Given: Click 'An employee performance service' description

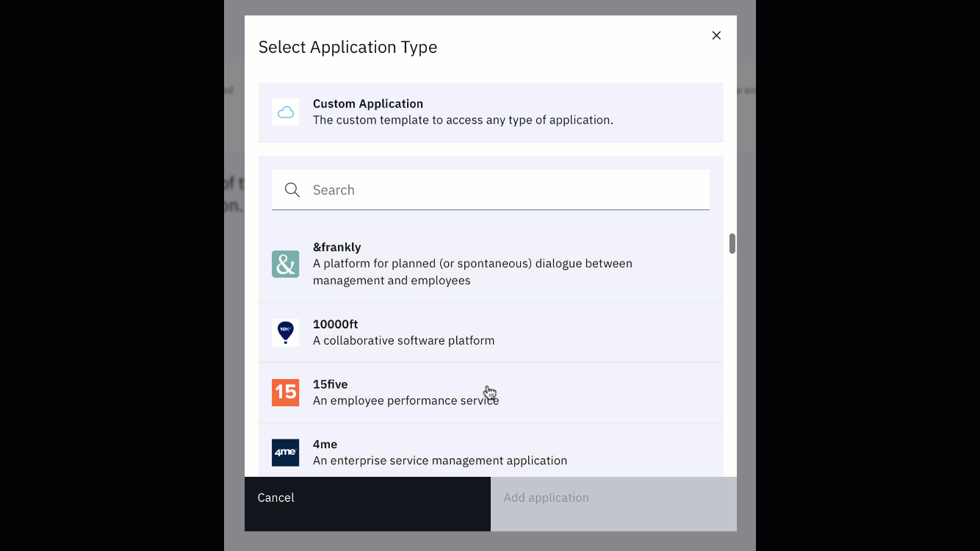Looking at the screenshot, I should (406, 401).
